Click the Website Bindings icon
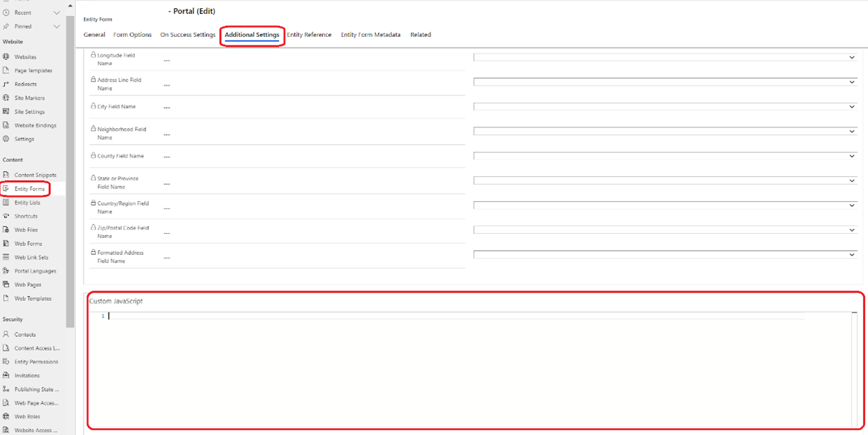Image resolution: width=868 pixels, height=435 pixels. (6, 125)
